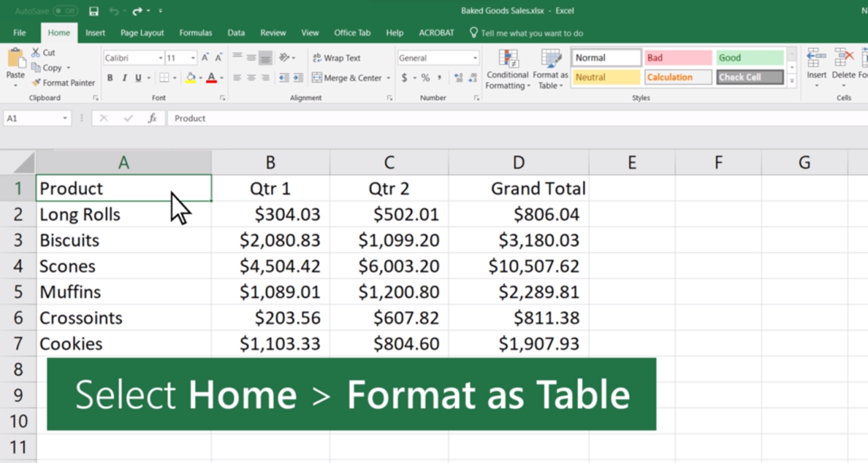Switch to the Page Layout tab
Viewport: 868px width, 463px height.
click(x=142, y=33)
